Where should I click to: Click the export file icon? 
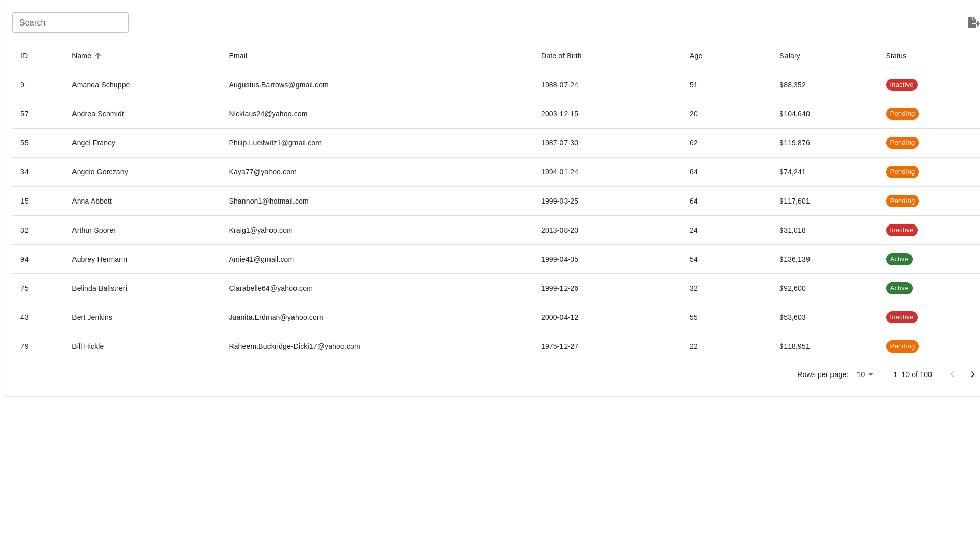point(973,22)
